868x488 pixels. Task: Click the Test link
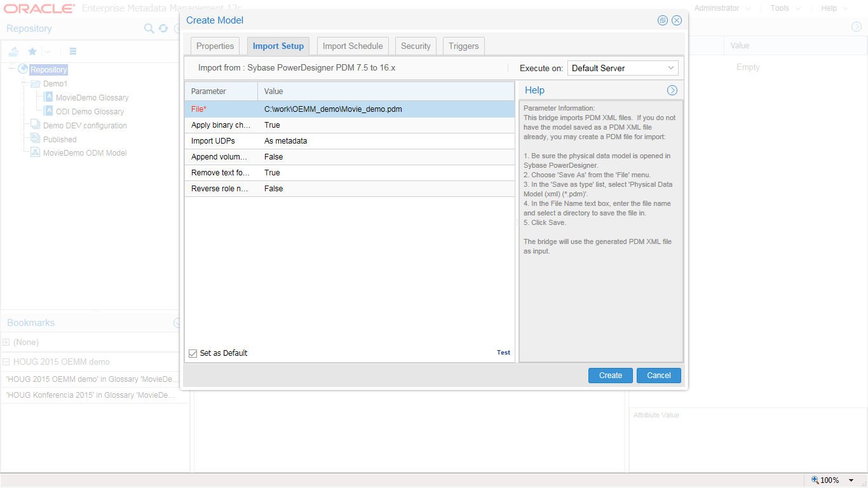click(503, 353)
